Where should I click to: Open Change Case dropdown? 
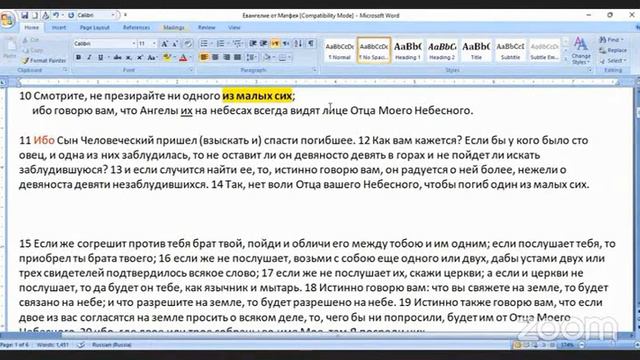(152, 58)
